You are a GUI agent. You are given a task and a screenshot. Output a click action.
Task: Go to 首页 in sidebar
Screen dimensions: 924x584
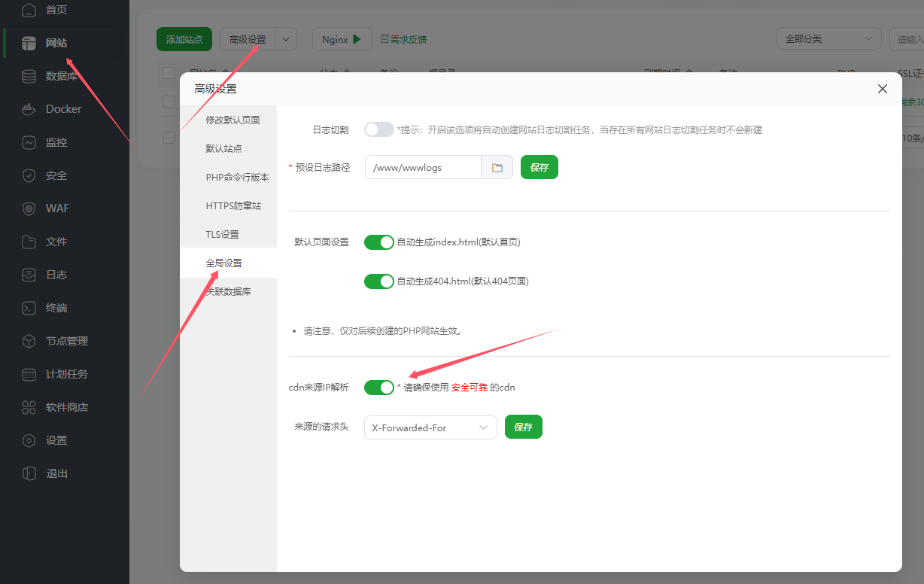click(56, 10)
